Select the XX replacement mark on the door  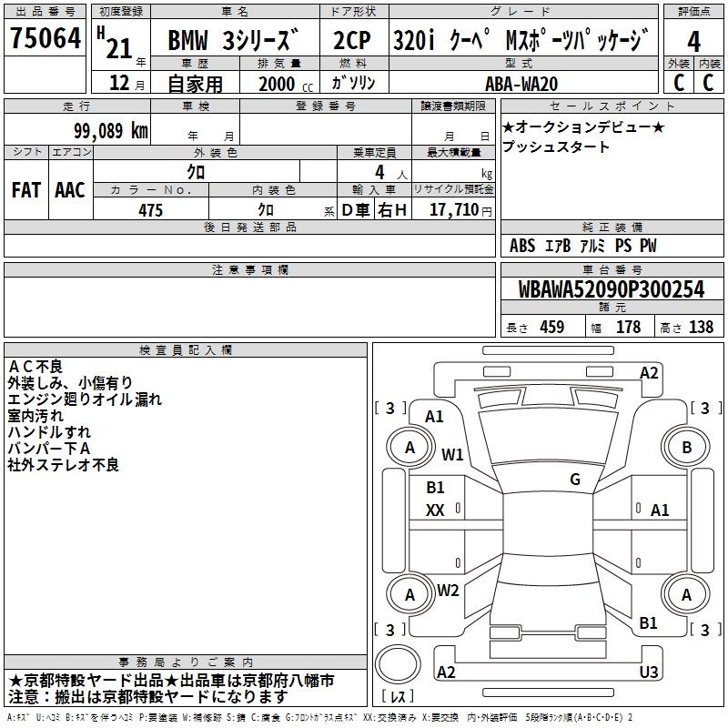coord(436,511)
